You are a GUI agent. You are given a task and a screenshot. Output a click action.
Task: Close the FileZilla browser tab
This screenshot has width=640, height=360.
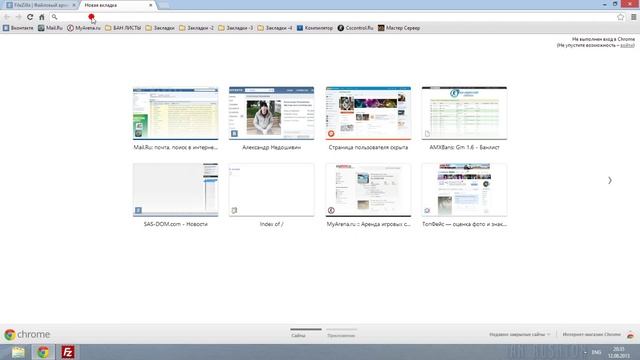pos(74,5)
